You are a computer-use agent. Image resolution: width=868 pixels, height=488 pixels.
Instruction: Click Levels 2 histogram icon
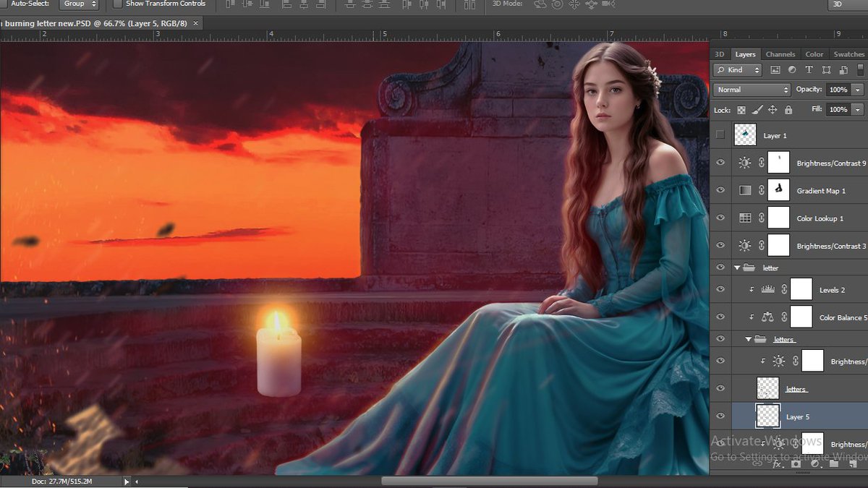coord(767,289)
